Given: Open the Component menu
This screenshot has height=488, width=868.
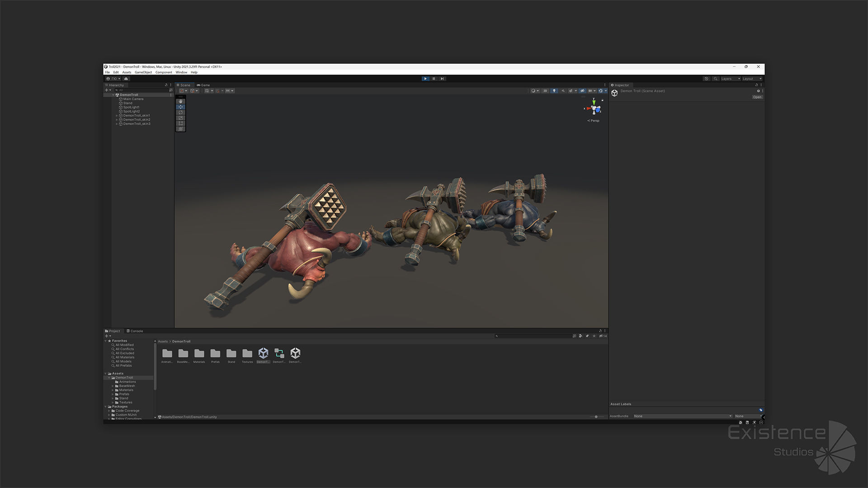Looking at the screenshot, I should point(164,72).
